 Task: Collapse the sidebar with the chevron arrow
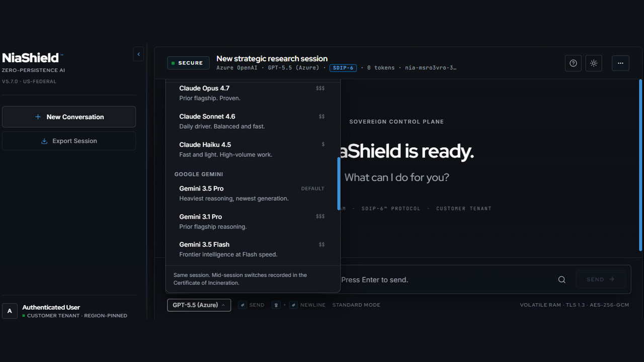tap(138, 54)
